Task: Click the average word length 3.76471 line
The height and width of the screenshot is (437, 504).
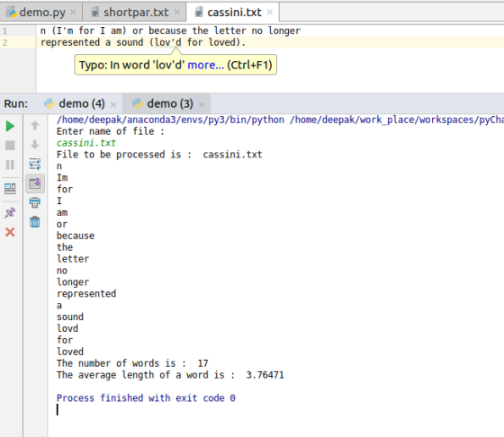Action: [170, 375]
